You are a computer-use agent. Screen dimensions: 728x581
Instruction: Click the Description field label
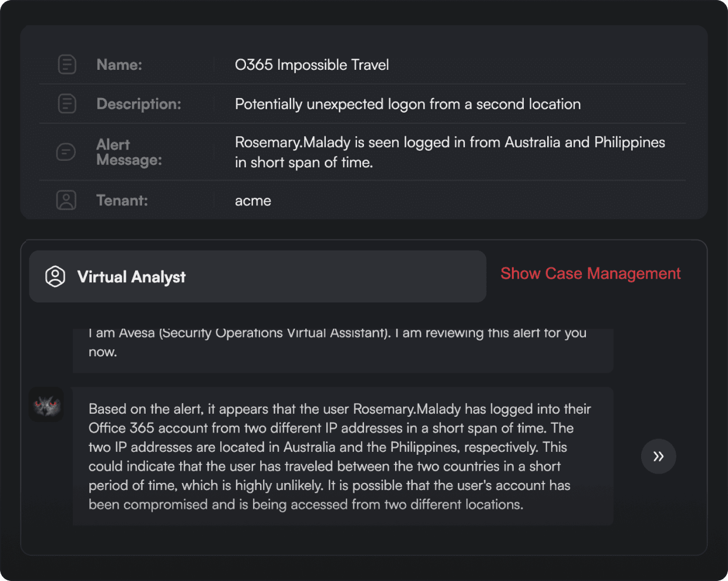pyautogui.click(x=139, y=104)
